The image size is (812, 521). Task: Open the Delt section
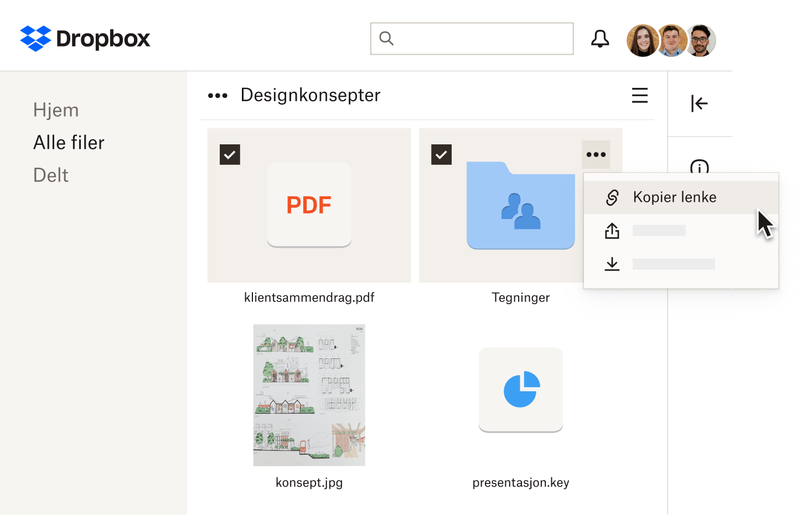click(x=51, y=175)
